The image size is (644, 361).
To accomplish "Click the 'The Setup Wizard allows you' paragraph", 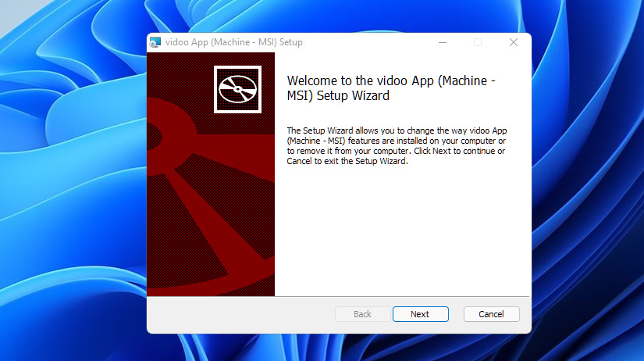I will pyautogui.click(x=397, y=146).
